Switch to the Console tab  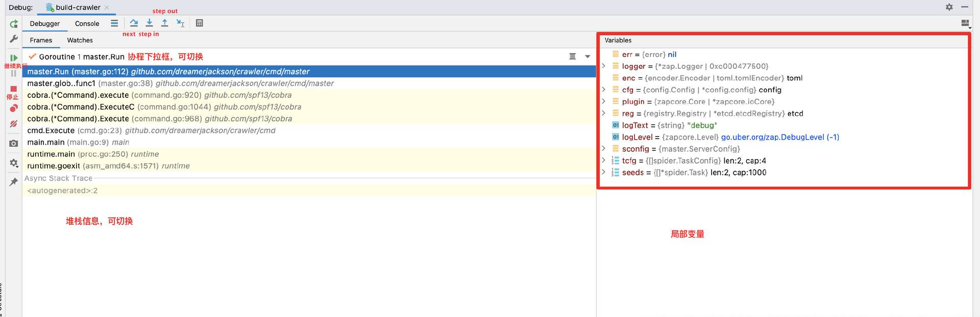click(87, 23)
